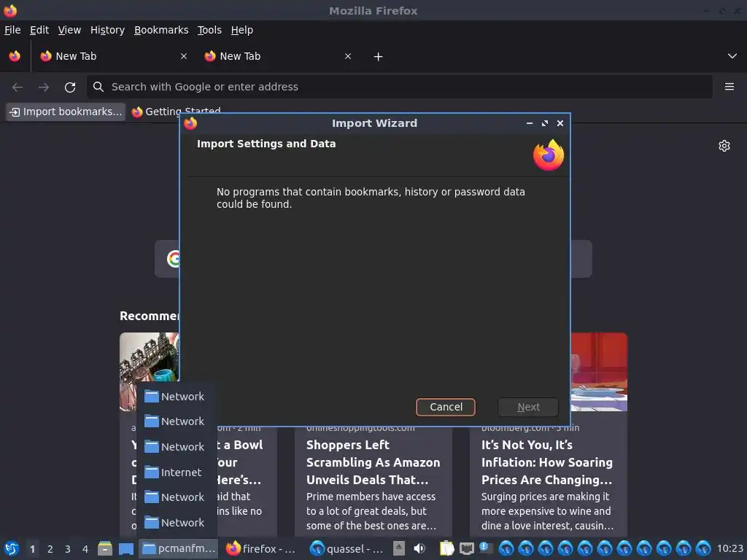Screen dimensions: 747x560
Task: Open the History menu
Action: (x=107, y=30)
